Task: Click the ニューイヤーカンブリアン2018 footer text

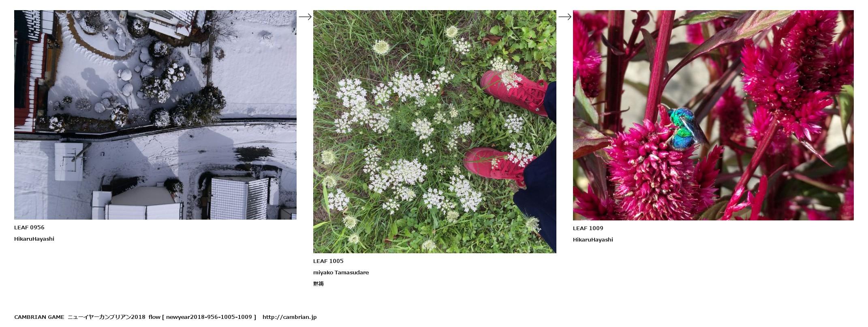Action: [x=107, y=317]
